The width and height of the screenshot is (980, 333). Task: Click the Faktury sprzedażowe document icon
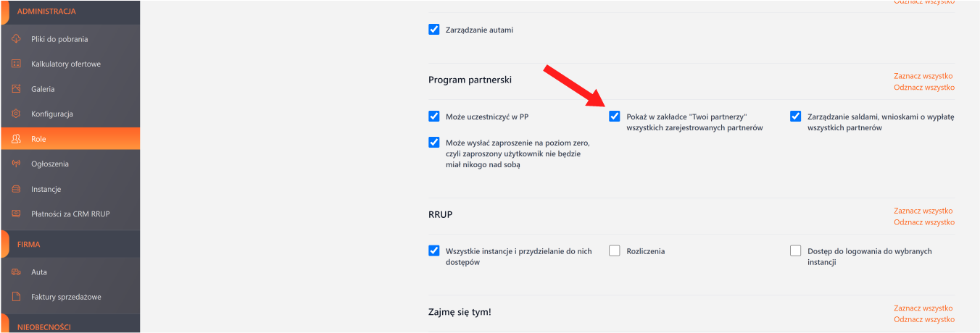tap(16, 297)
